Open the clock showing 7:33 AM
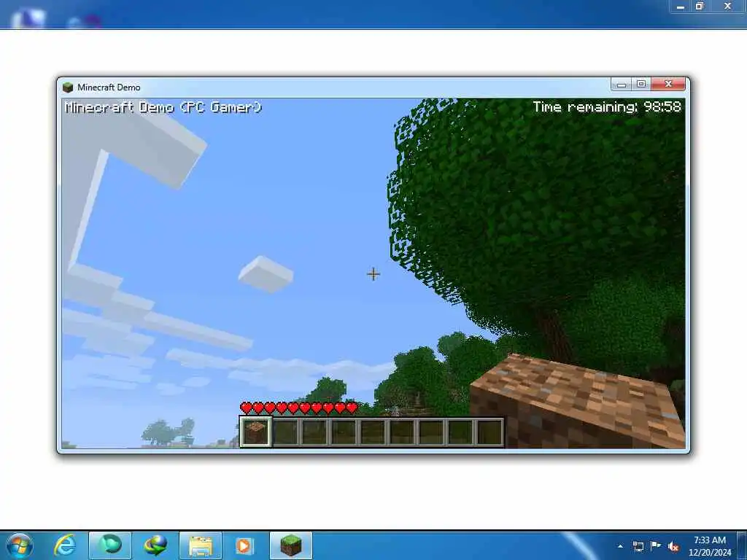 click(x=710, y=545)
